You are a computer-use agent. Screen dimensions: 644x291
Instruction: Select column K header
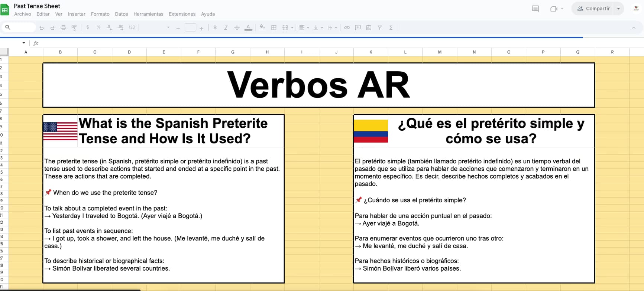click(370, 52)
